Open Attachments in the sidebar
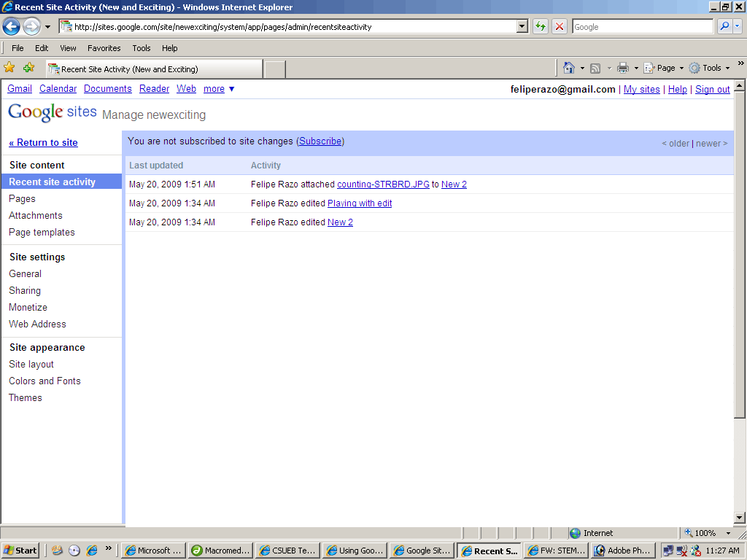747x560 pixels. (x=35, y=215)
